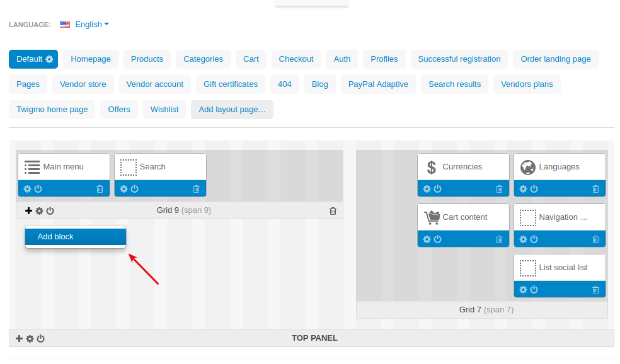
Task: Click the Search block placeholder icon
Action: [x=129, y=167]
